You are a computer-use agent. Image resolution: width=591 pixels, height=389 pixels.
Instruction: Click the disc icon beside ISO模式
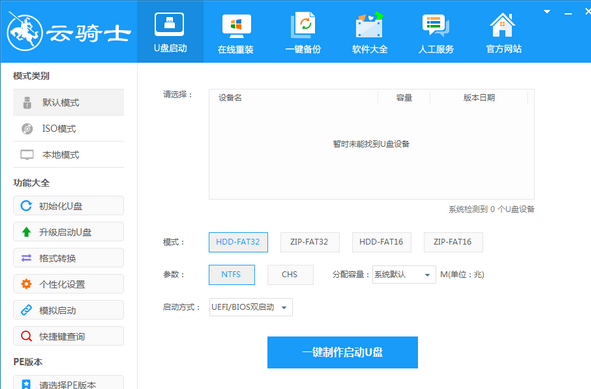[x=27, y=129]
